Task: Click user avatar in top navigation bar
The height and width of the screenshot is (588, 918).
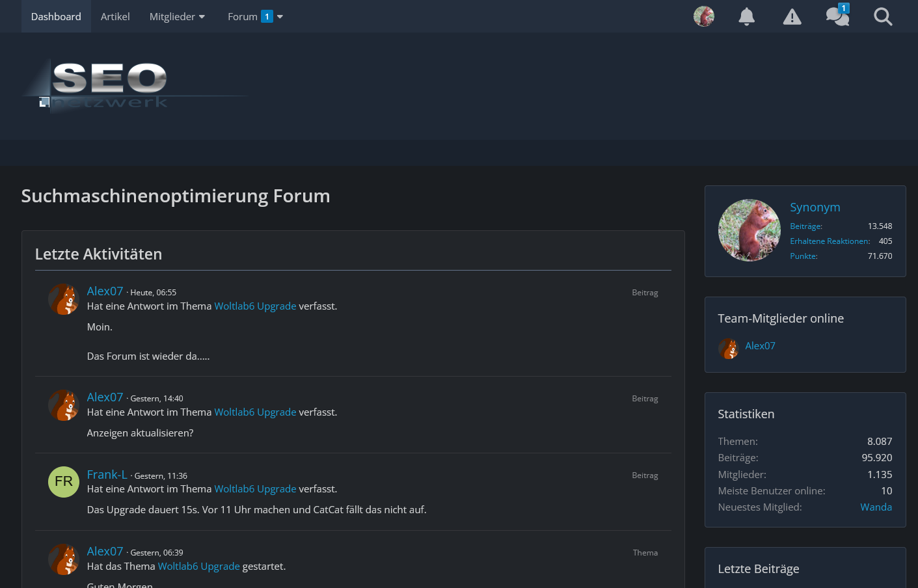Action: click(703, 16)
